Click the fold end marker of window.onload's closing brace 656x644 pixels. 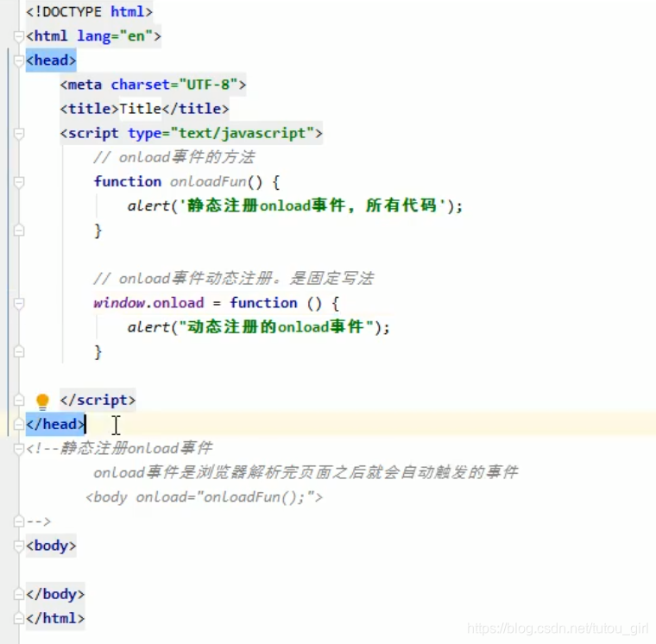(x=18, y=351)
